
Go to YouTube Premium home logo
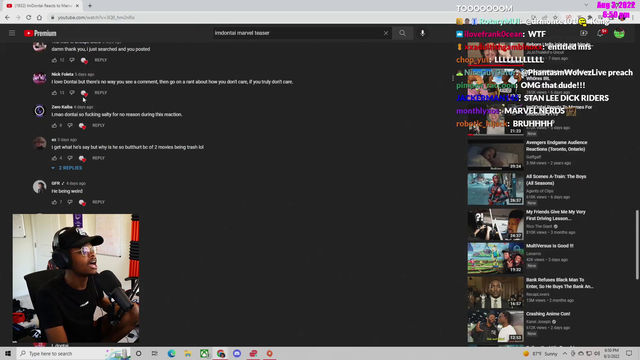(x=40, y=33)
